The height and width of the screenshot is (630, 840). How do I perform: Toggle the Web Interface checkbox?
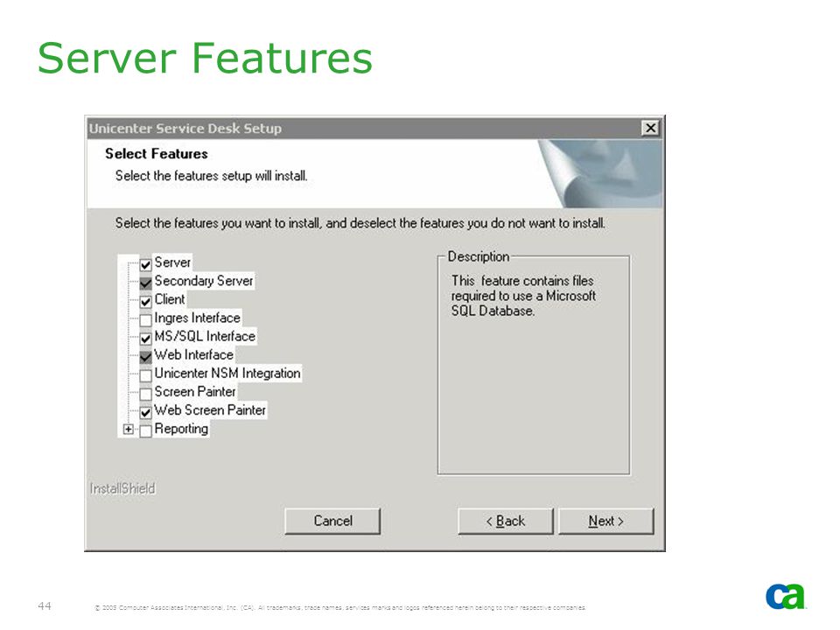(146, 357)
